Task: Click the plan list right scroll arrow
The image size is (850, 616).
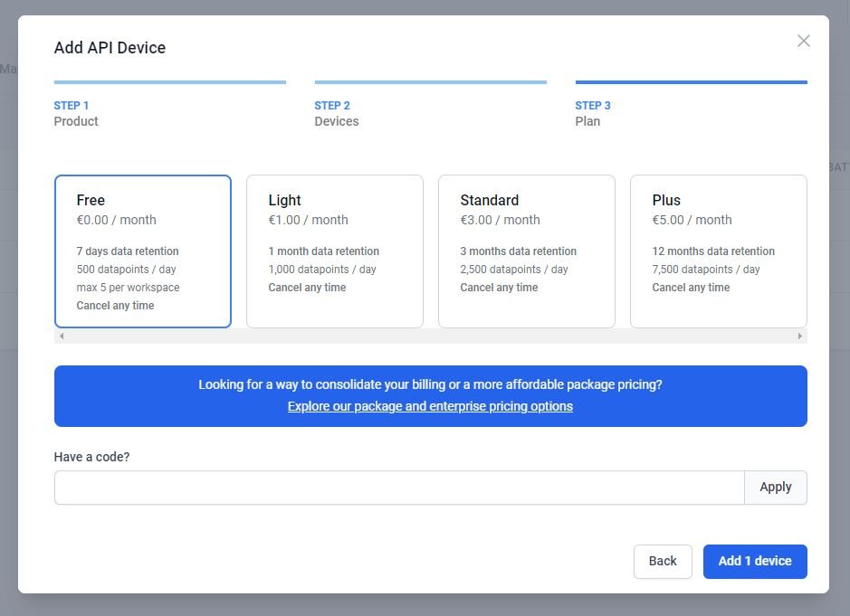Action: (x=800, y=336)
